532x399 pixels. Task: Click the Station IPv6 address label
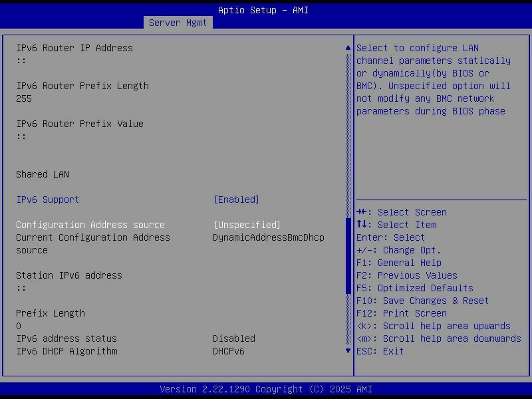click(x=69, y=275)
